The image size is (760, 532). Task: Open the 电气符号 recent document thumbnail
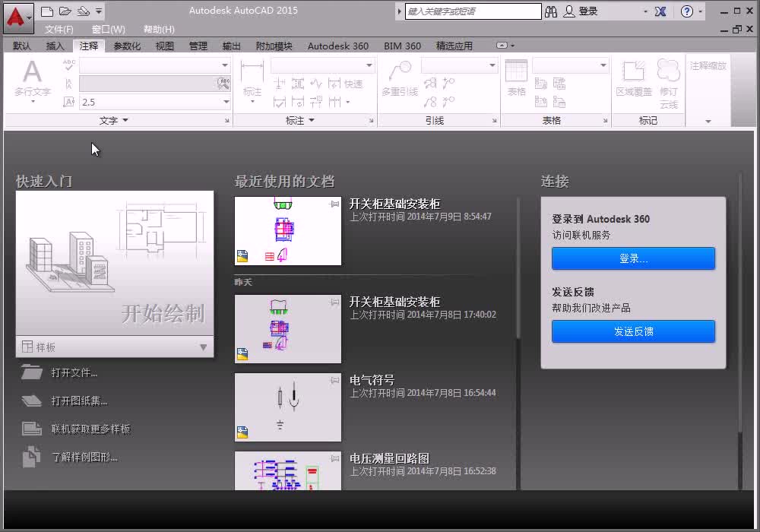288,407
